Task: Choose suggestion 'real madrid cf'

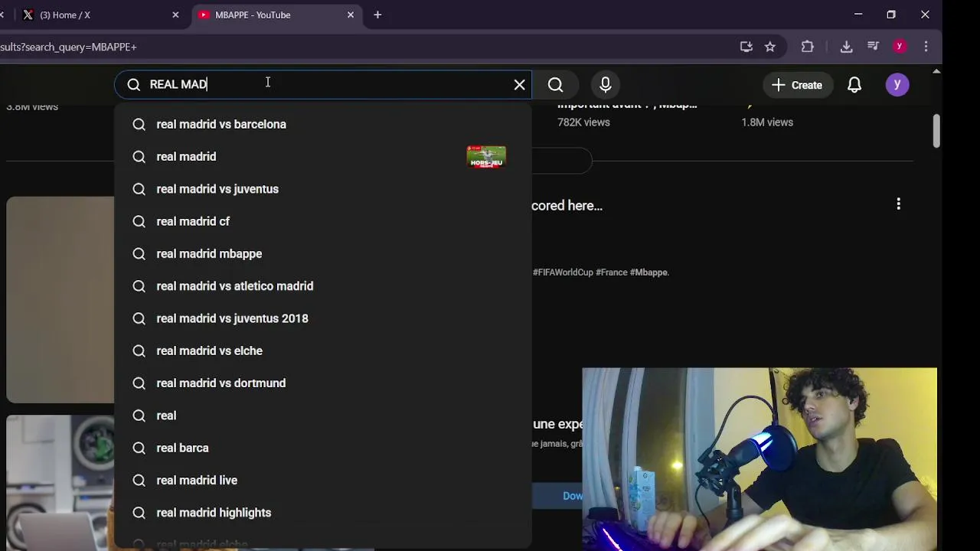Action: point(323,221)
